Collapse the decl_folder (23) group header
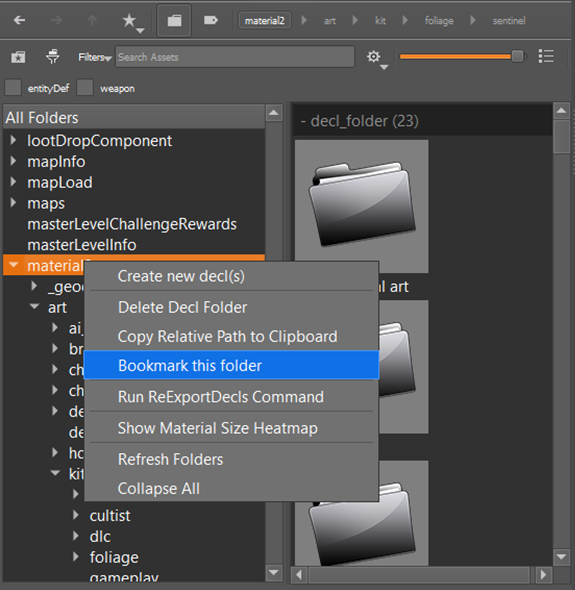This screenshot has width=575, height=590. (x=423, y=121)
